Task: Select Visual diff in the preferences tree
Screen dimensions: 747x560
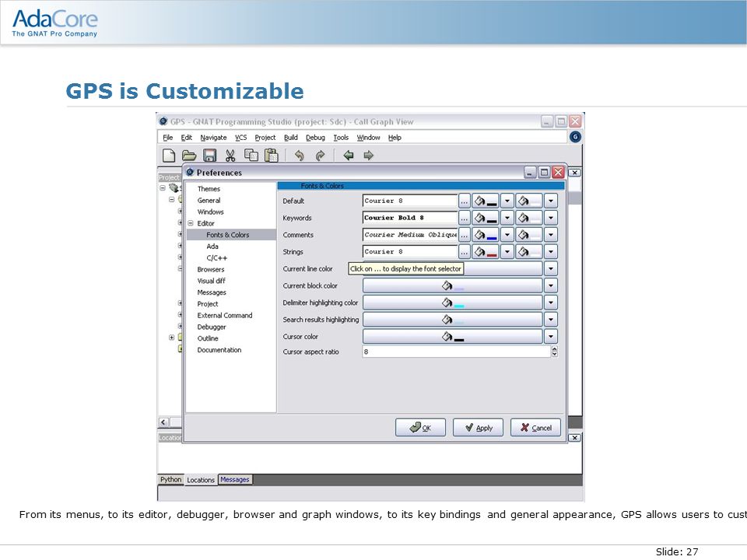Action: [211, 281]
